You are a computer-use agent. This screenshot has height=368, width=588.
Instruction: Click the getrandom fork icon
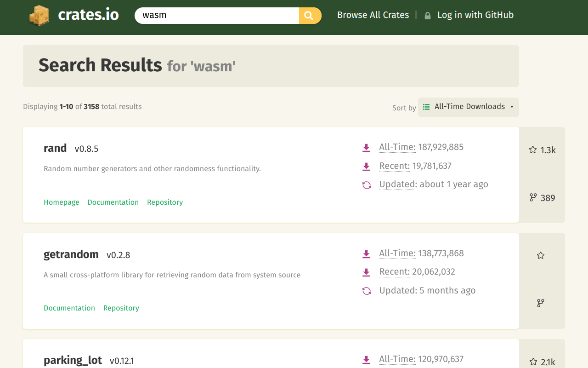click(x=541, y=303)
